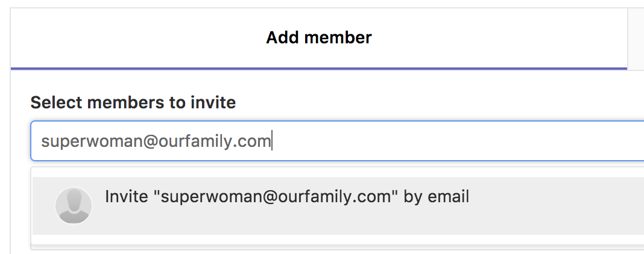644x254 pixels.
Task: Click the strip below the highlighted suggestion
Action: pyautogui.click(x=338, y=240)
